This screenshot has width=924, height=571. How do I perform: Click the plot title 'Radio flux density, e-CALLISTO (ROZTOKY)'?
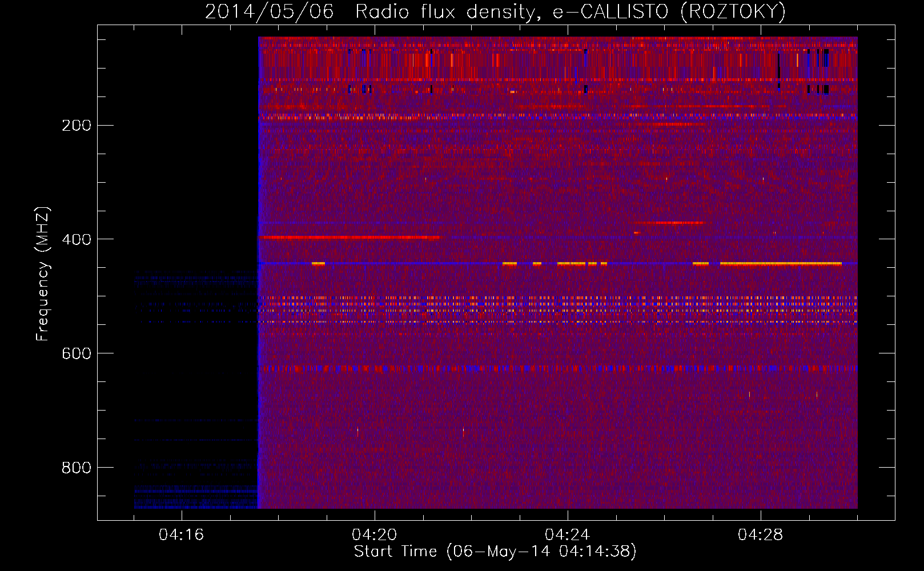pyautogui.click(x=570, y=11)
